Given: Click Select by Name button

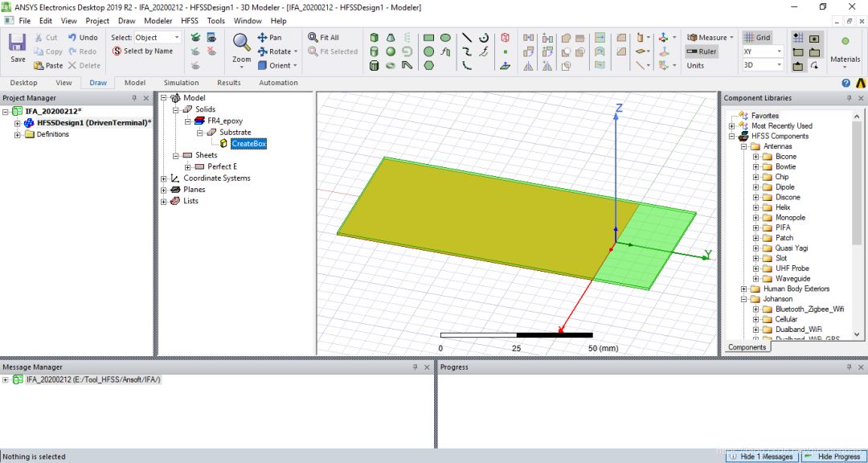Looking at the screenshot, I should coord(142,51).
